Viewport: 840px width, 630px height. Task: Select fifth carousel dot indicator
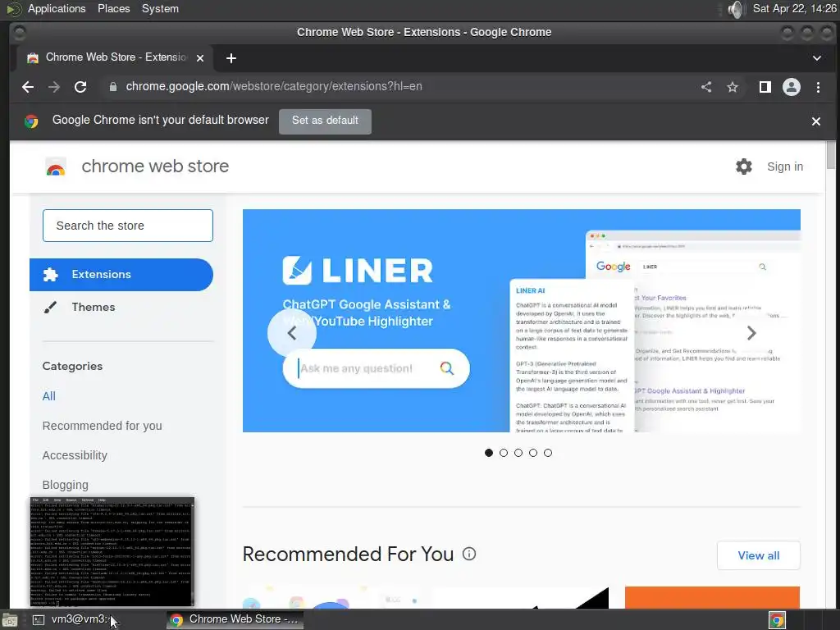click(x=547, y=453)
